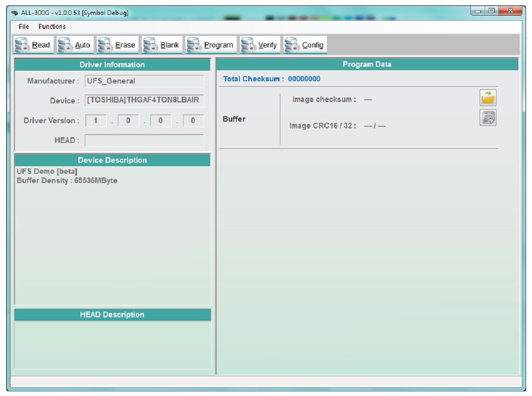532x396 pixels.
Task: Click the Device name field
Action: pos(144,101)
